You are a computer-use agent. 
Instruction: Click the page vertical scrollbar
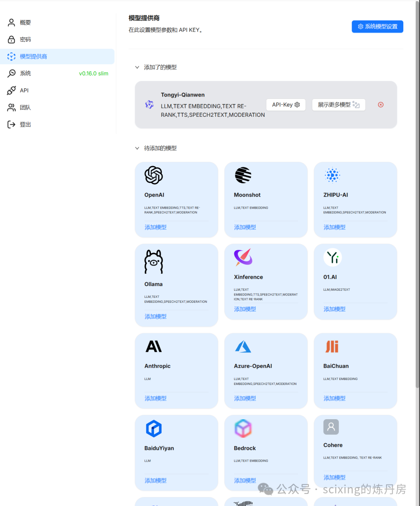417,195
